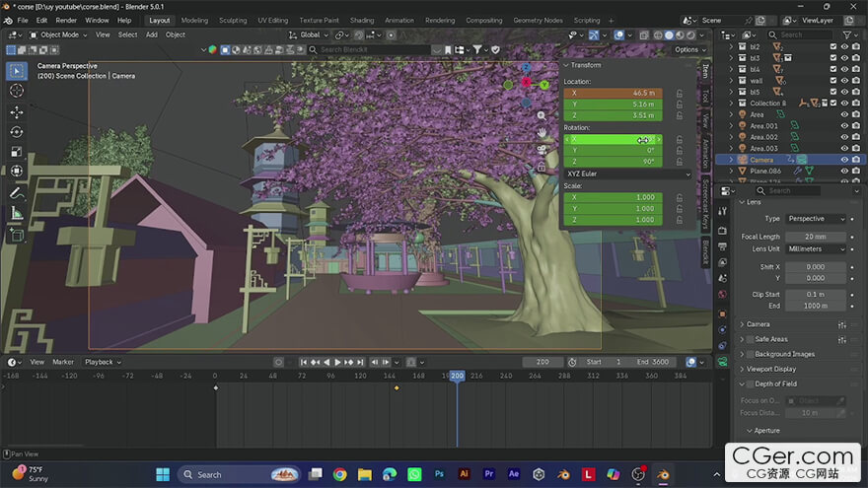Switch to the Sculpting workspace tab
This screenshot has height=488, width=868.
(233, 21)
